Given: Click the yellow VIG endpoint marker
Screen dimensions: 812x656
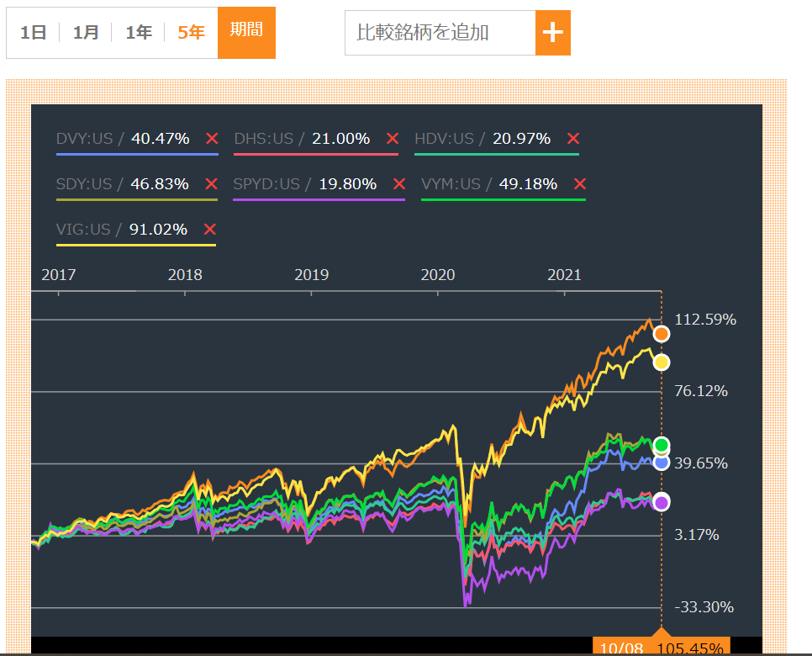Looking at the screenshot, I should coord(662,362).
